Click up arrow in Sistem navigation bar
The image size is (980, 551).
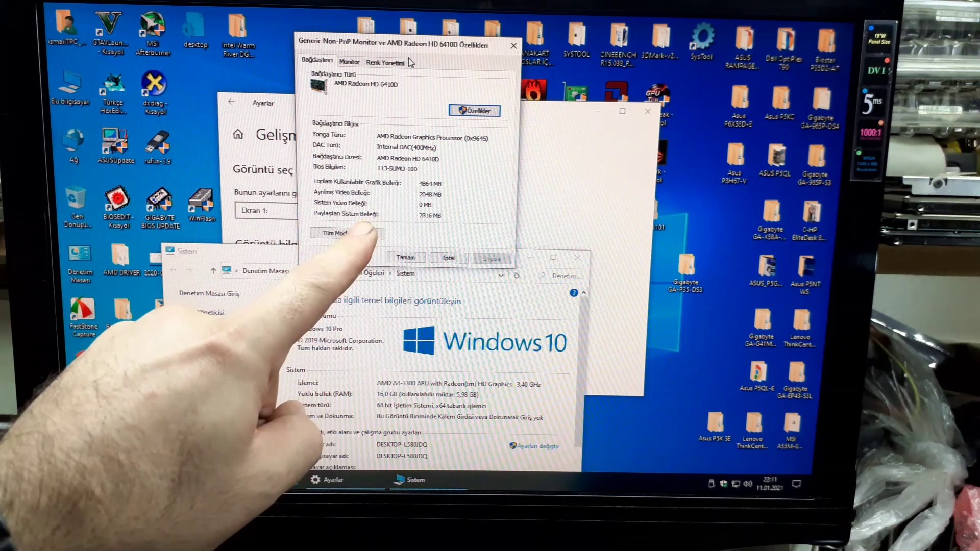[213, 270]
